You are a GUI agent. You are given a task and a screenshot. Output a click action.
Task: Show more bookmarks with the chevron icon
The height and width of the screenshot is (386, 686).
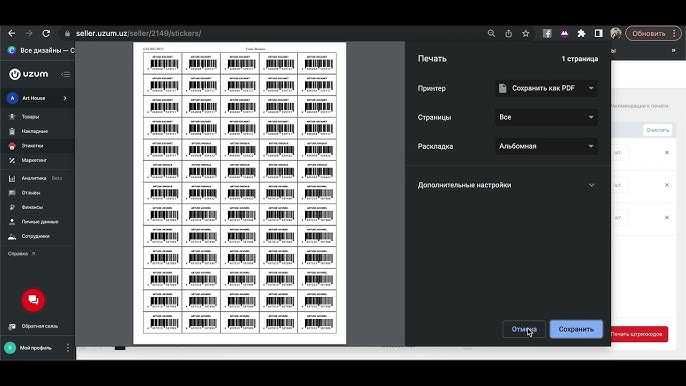click(x=674, y=50)
